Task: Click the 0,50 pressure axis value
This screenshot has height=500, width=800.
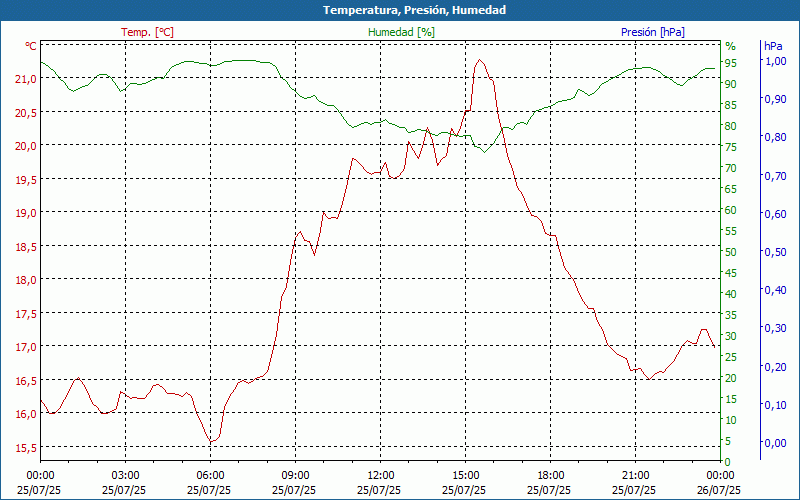Action: [776, 252]
